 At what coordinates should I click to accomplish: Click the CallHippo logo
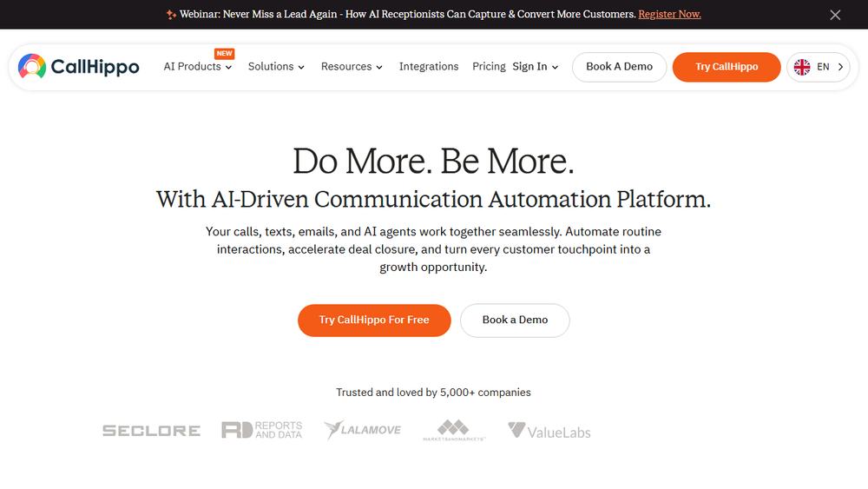click(x=79, y=67)
